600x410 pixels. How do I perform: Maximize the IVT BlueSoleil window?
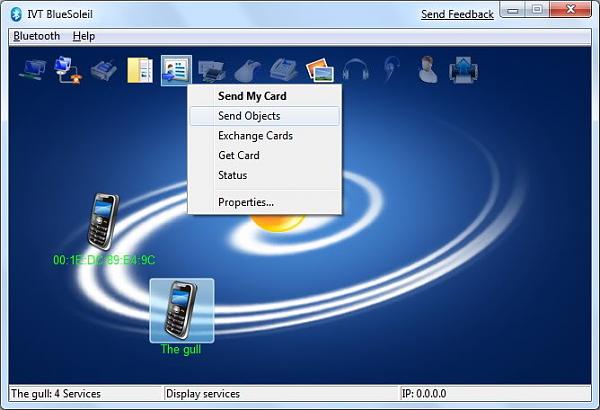(x=537, y=10)
